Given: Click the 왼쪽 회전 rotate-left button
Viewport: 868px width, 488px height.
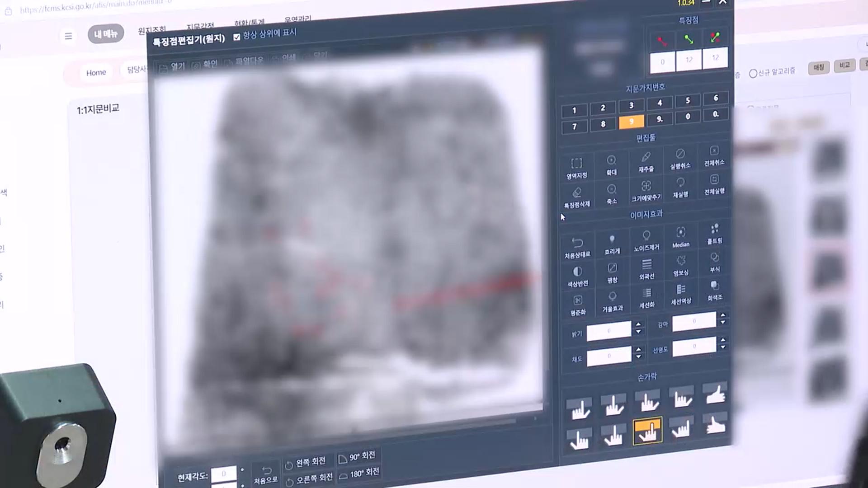Looking at the screenshot, I should (305, 463).
